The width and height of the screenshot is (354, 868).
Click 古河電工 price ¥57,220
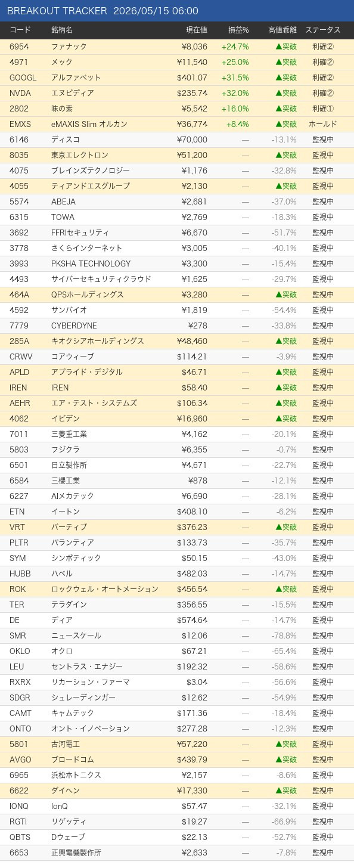192,744
